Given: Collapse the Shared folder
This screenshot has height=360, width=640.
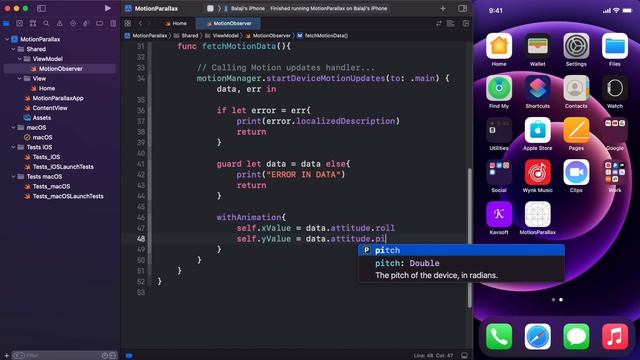Looking at the screenshot, I should pos(13,49).
